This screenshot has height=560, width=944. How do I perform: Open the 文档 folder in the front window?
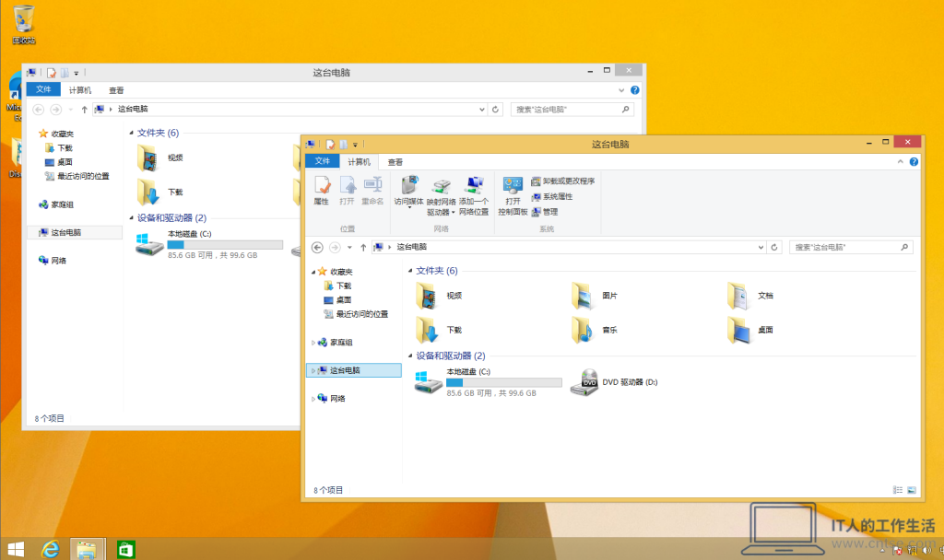click(x=750, y=296)
